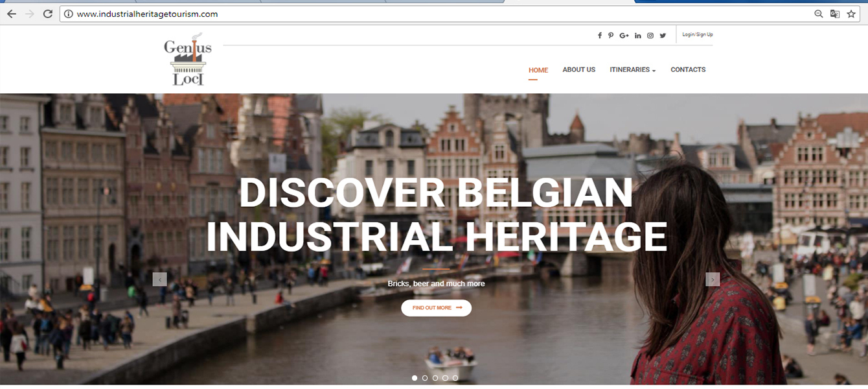
Task: Click the zoom magnifier icon in address bar
Action: (x=819, y=14)
